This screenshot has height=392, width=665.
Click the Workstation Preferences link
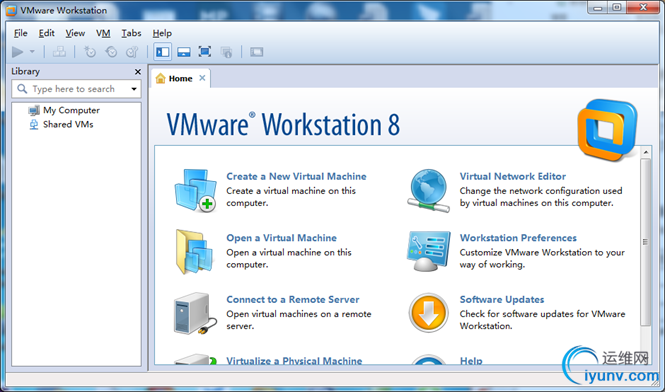coord(518,238)
